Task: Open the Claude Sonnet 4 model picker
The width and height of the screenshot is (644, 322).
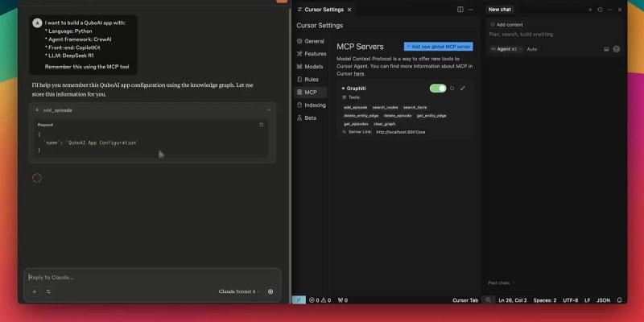Action: tap(239, 291)
